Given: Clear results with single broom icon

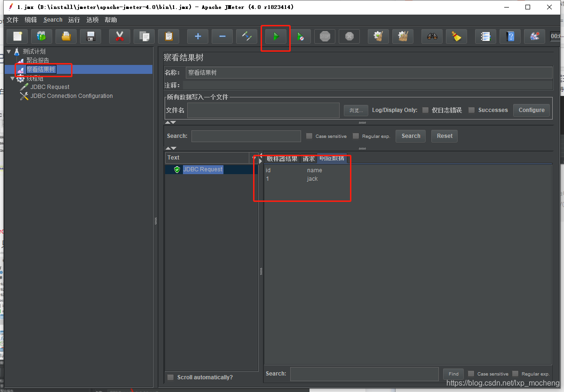Looking at the screenshot, I should (378, 36).
